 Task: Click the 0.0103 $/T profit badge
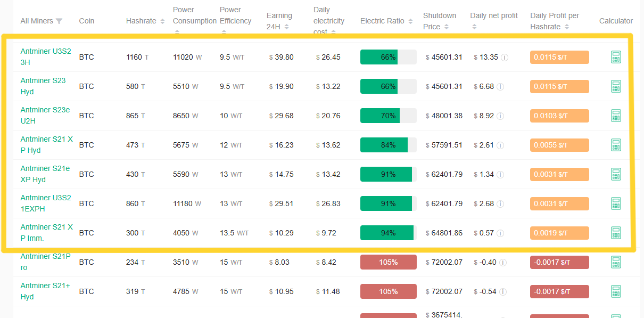559,116
